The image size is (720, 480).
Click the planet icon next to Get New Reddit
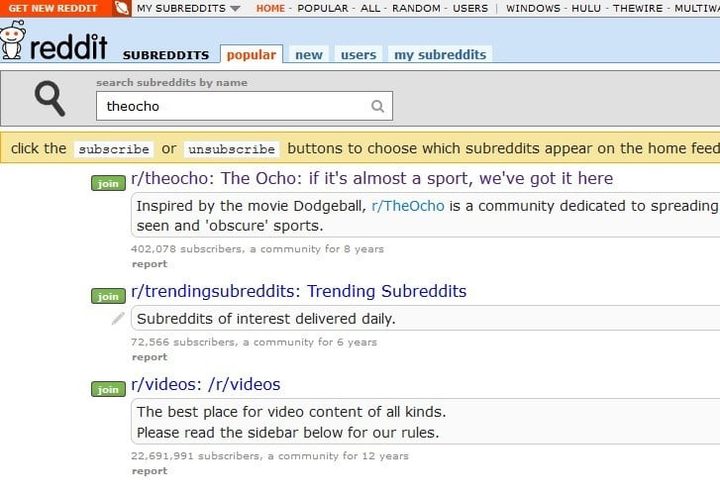(x=122, y=8)
